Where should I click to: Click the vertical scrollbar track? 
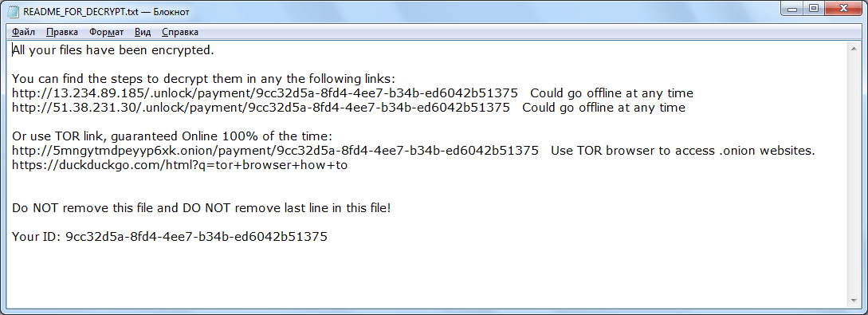pyautogui.click(x=854, y=174)
